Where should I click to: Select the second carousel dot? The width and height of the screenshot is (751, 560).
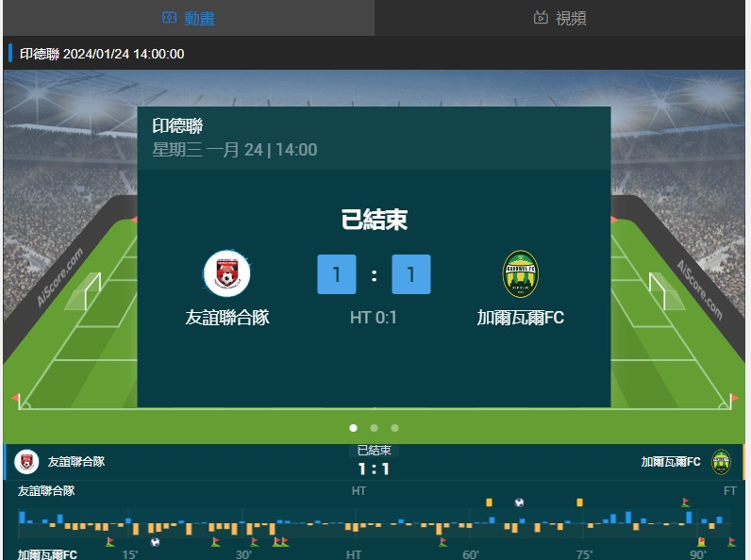pos(374,428)
